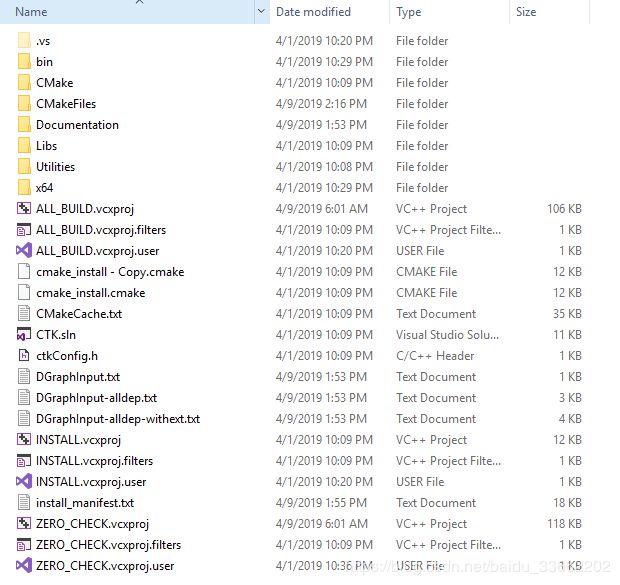Click the Visual Studio Solu... type cell

[447, 335]
